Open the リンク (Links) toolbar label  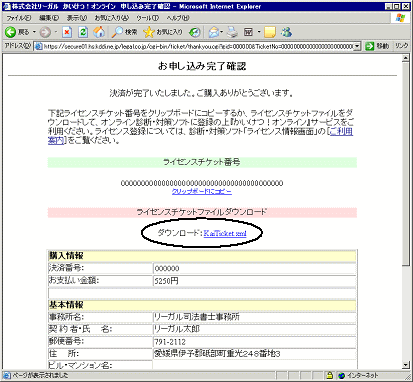(402, 46)
